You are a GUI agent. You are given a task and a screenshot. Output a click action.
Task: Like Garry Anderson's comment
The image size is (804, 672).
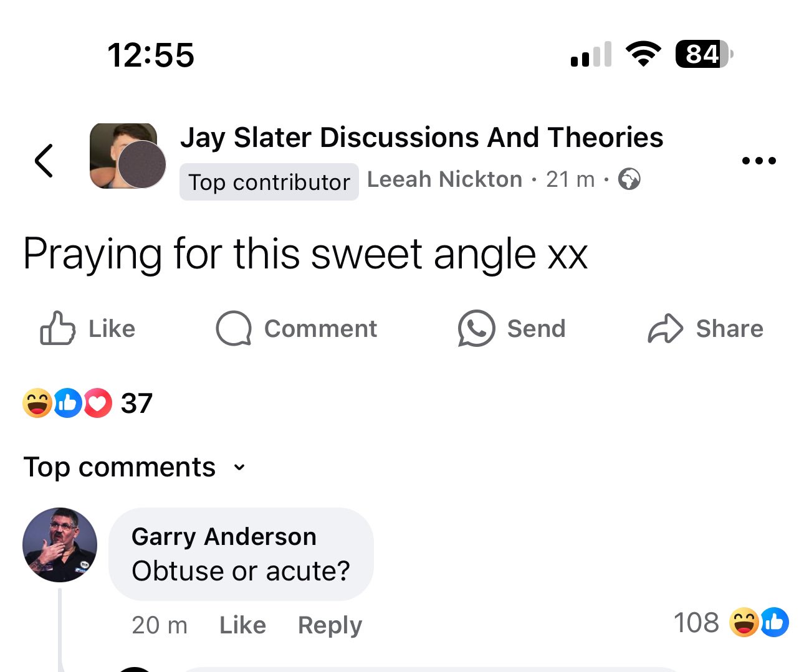(242, 625)
